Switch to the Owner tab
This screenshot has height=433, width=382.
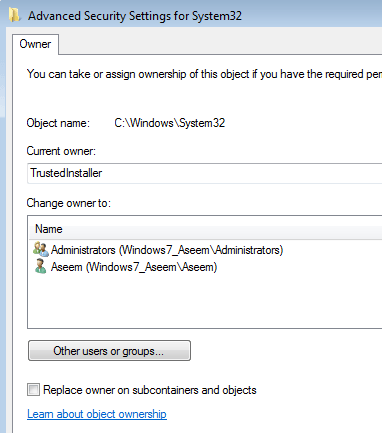tap(35, 44)
